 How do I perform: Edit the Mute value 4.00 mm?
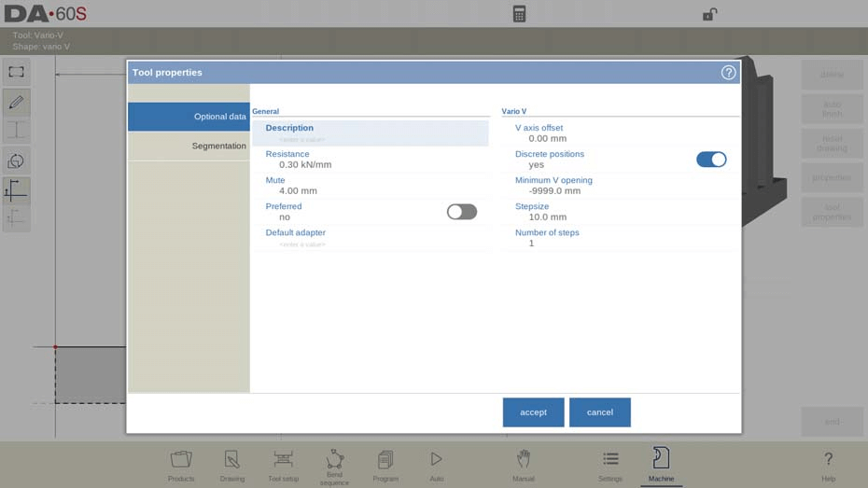pos(371,186)
